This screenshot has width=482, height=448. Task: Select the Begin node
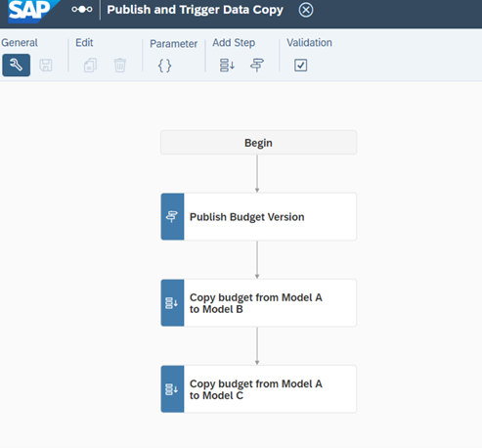[258, 143]
